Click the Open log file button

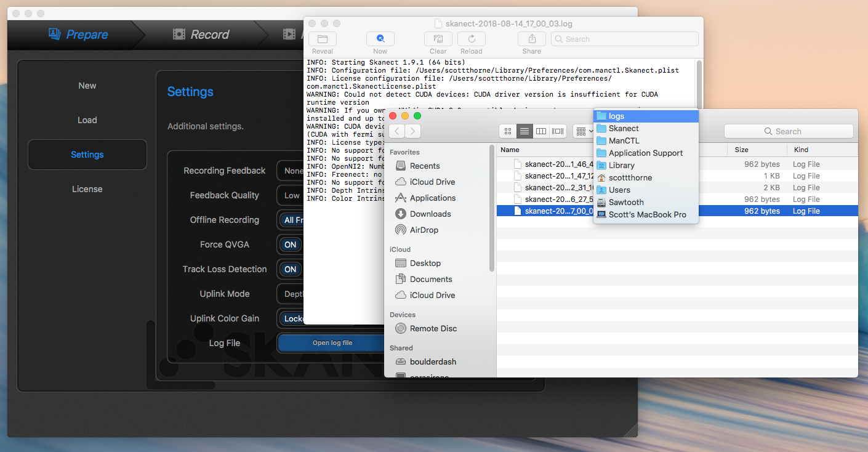tap(332, 343)
